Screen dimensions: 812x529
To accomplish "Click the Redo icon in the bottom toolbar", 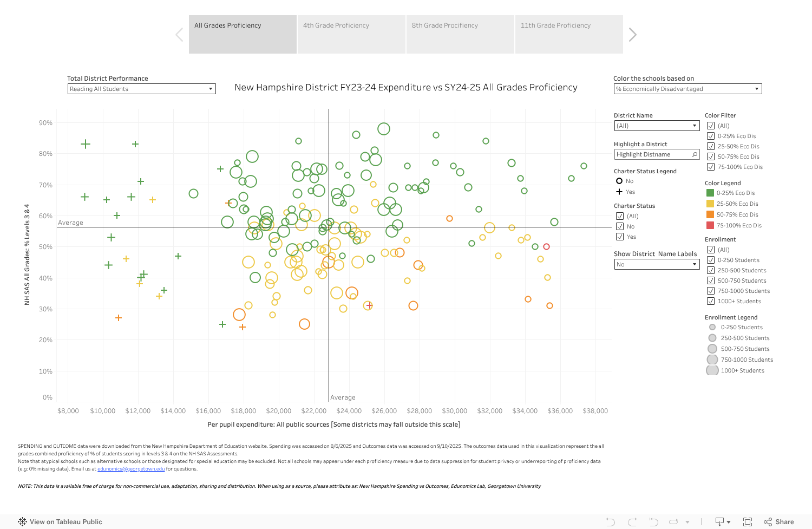I will point(632,521).
